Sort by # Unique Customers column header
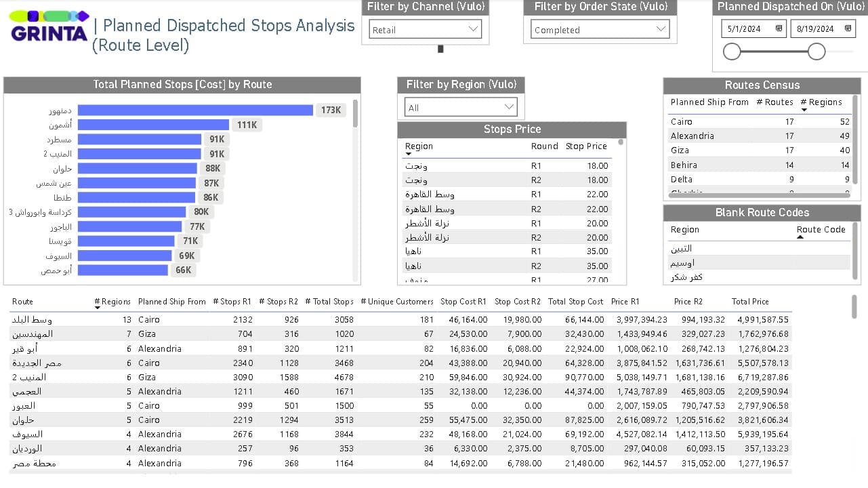868x488 pixels. (x=397, y=302)
